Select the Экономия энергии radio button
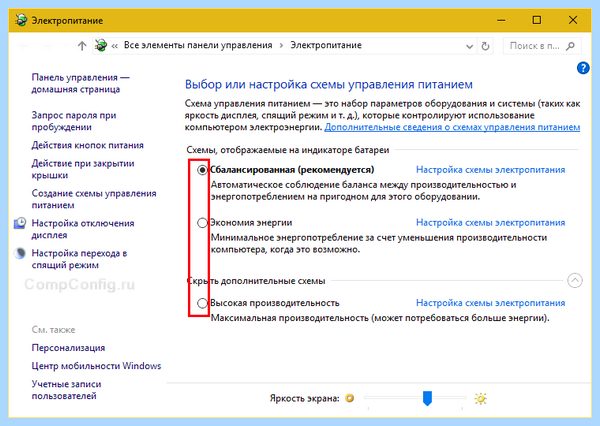 [202, 222]
